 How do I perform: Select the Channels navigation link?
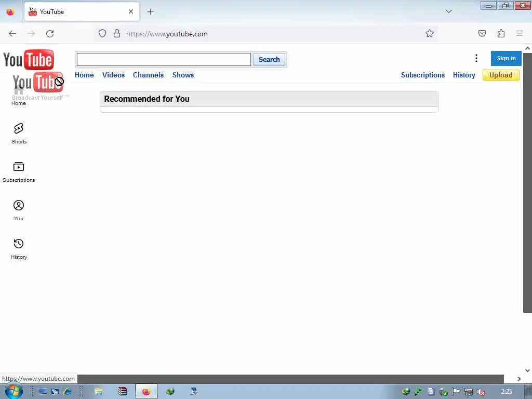[x=148, y=75]
